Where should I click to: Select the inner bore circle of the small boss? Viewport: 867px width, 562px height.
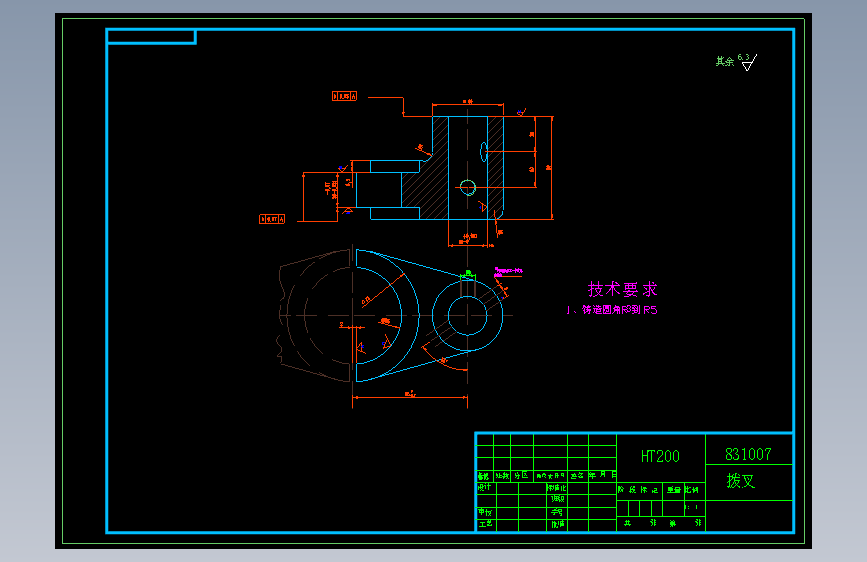point(468,316)
